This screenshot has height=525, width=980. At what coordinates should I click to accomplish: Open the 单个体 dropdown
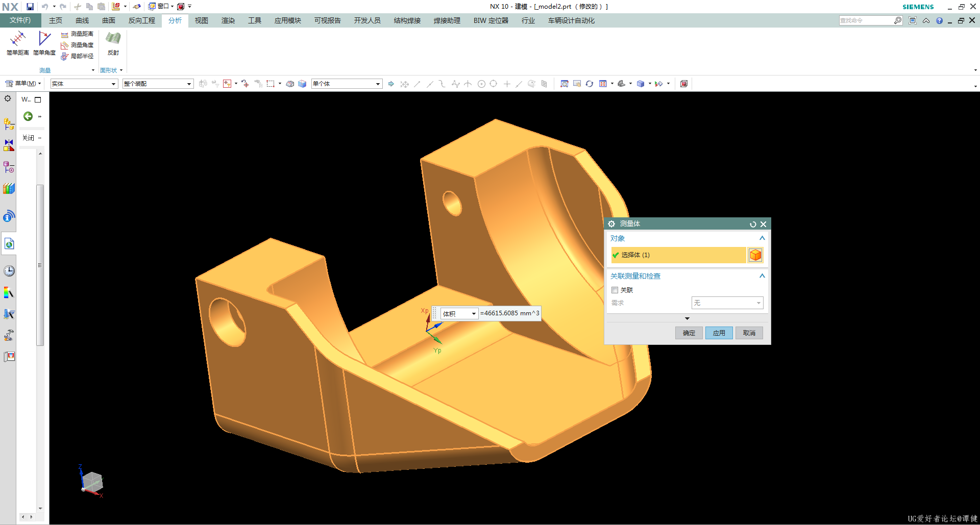pyautogui.click(x=347, y=84)
